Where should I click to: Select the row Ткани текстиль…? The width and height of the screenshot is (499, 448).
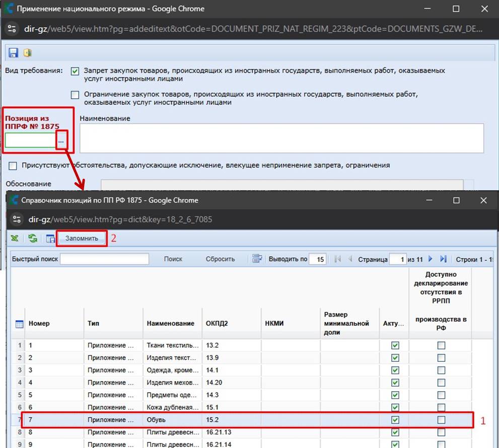pos(242,345)
